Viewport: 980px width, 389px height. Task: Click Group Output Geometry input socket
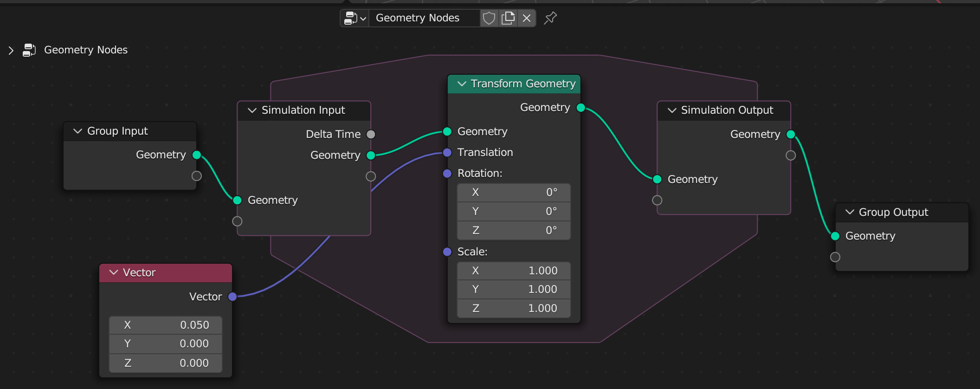point(835,236)
